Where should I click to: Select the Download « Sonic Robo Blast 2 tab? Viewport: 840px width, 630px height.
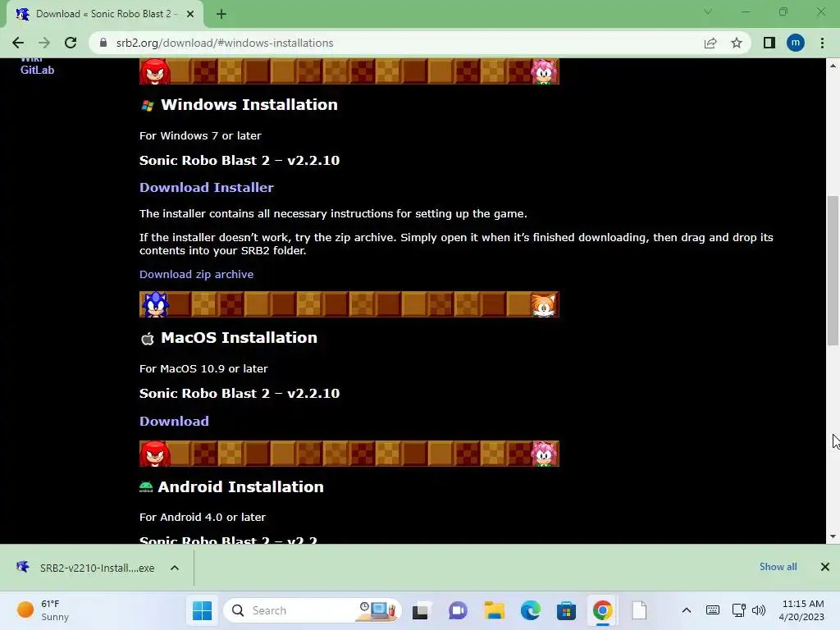(105, 15)
